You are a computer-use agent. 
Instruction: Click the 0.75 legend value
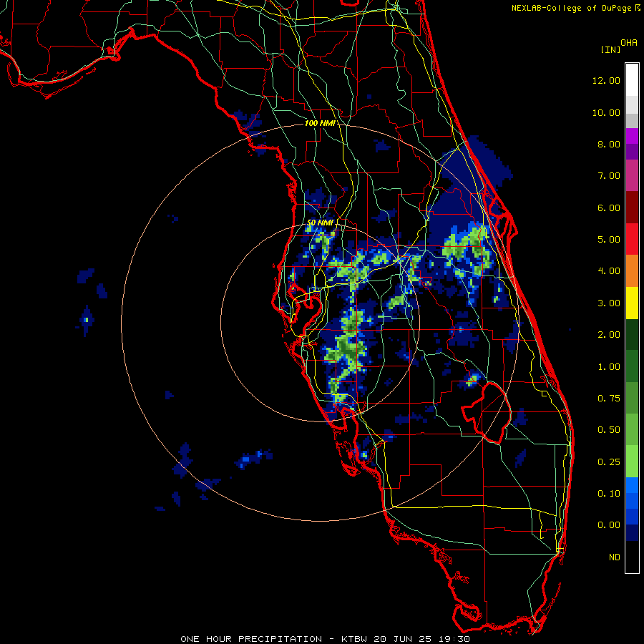(x=608, y=399)
